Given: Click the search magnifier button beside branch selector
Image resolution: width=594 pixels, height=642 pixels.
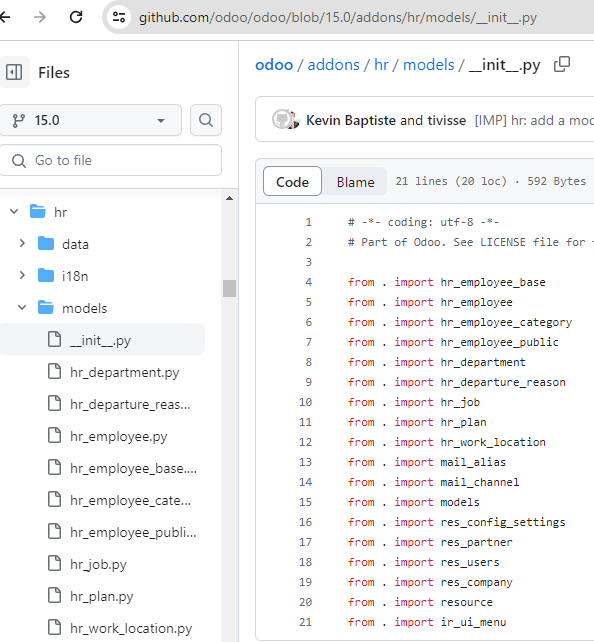Looking at the screenshot, I should tap(206, 120).
